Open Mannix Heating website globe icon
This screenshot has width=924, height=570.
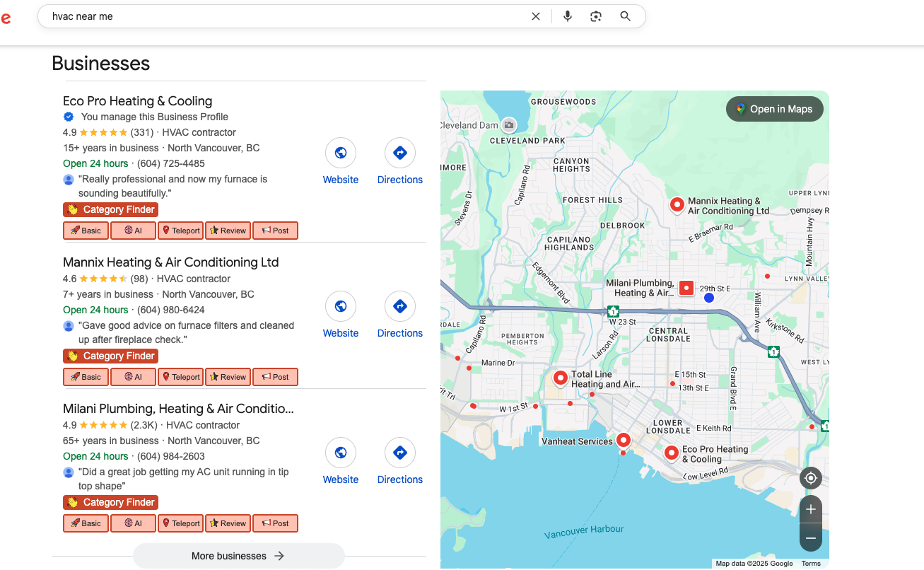pyautogui.click(x=341, y=306)
